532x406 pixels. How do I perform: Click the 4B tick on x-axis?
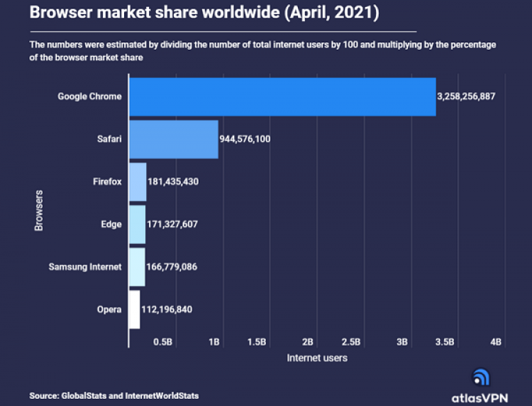coord(495,342)
